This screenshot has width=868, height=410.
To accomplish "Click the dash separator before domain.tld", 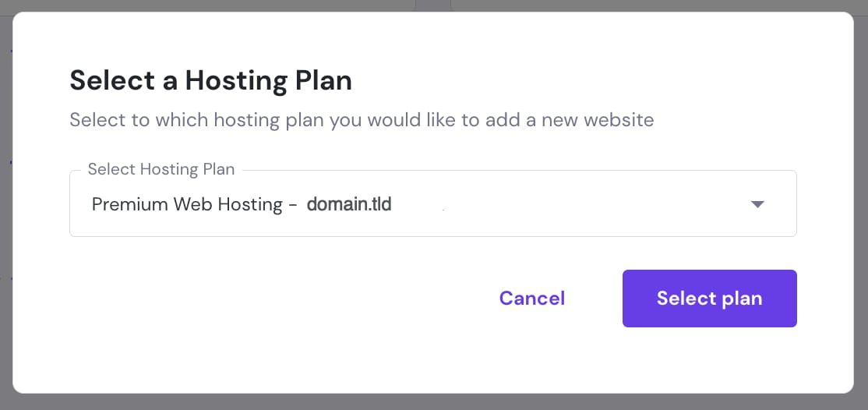I will pos(291,204).
